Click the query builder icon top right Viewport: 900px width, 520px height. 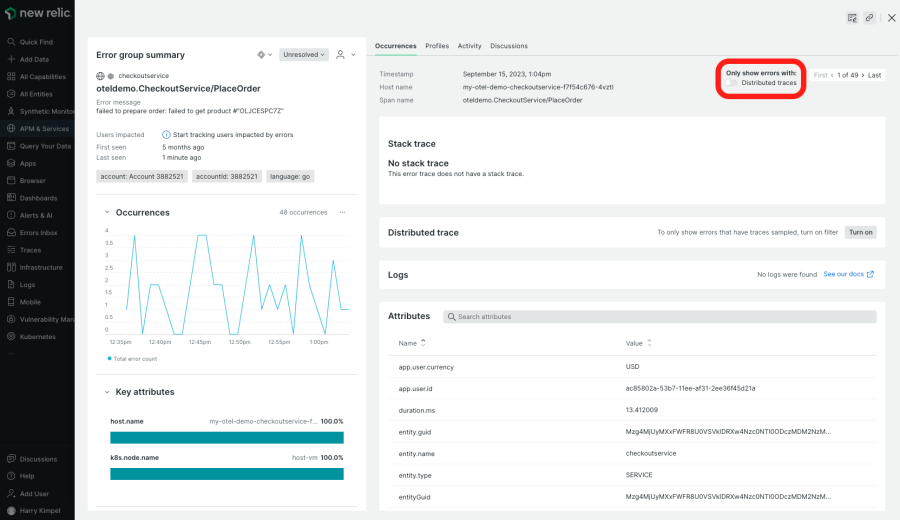[852, 18]
